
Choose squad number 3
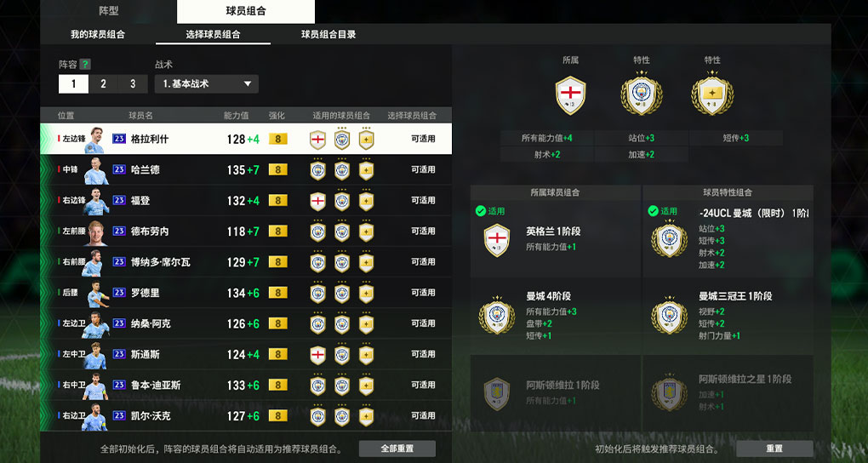133,84
